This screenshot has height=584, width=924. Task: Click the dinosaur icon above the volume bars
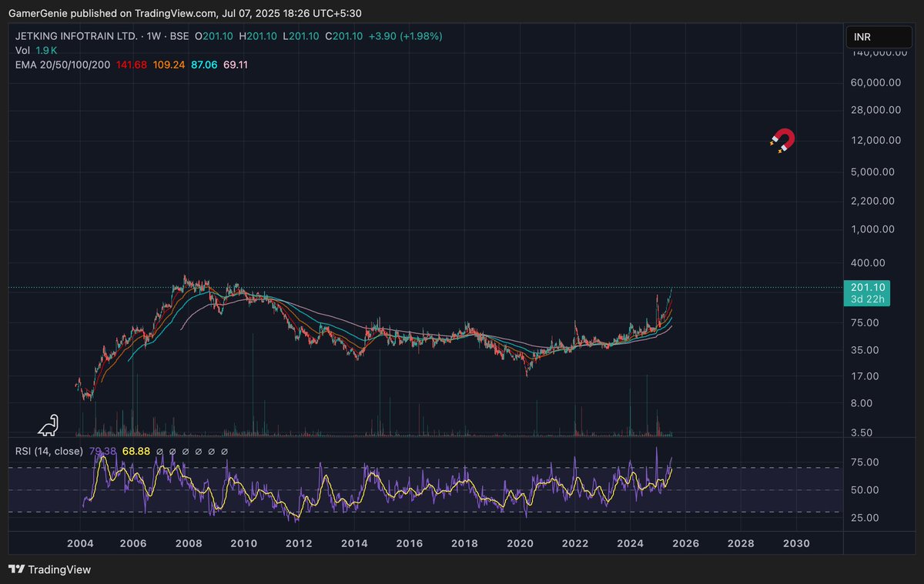49,424
